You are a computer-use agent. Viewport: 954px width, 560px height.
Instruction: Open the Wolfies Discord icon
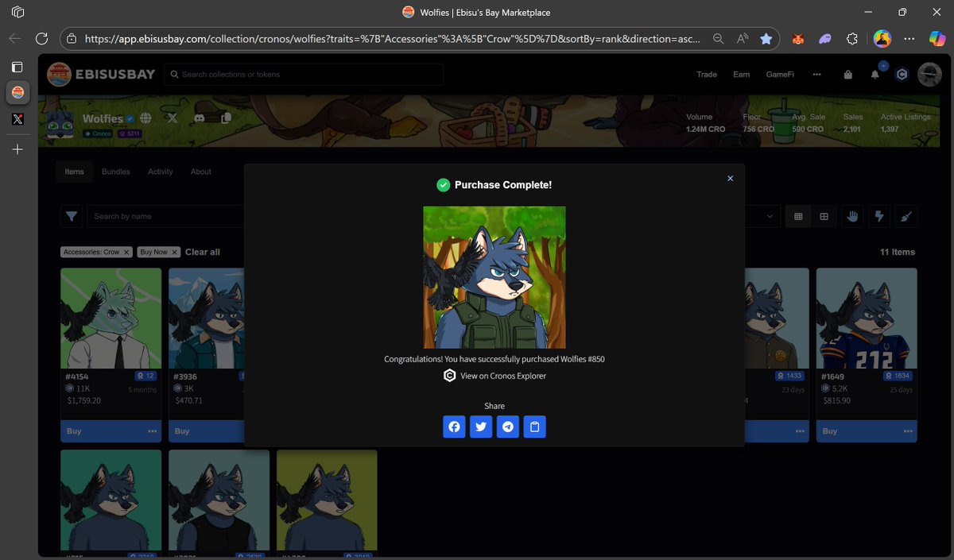pos(199,118)
